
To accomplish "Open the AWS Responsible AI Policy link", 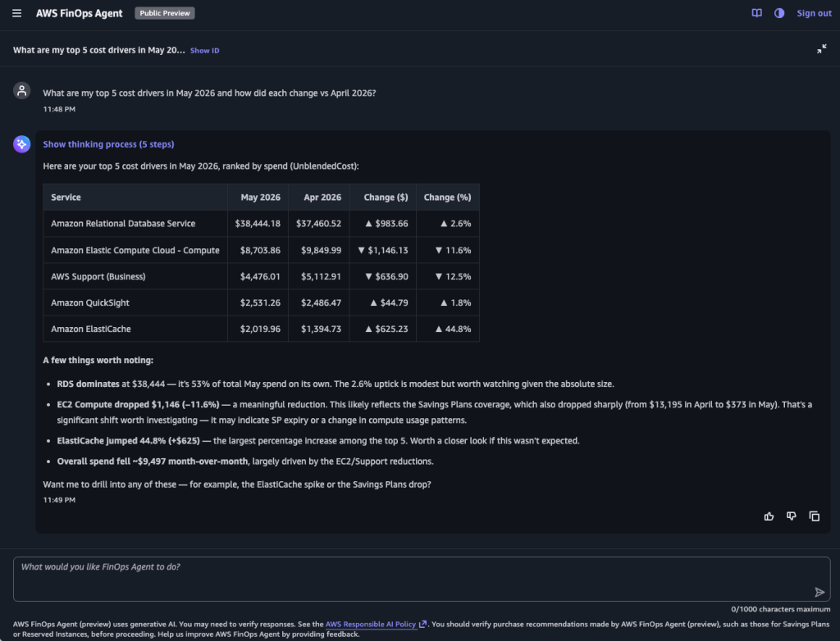I will (x=376, y=624).
